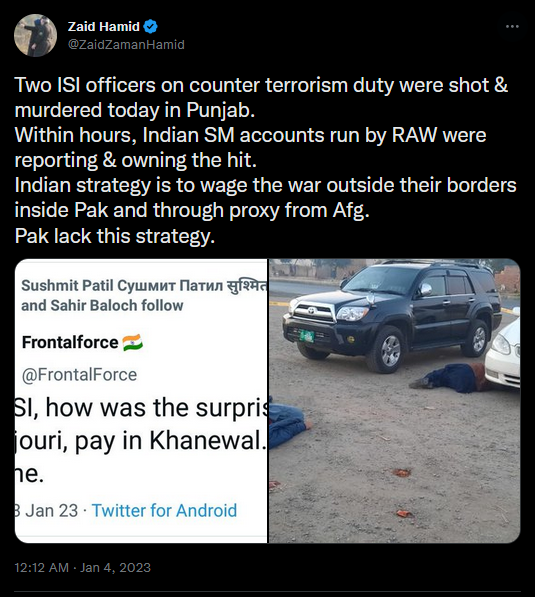Viewport: 535px width, 597px height.
Task: Click the 'Jan 23' date in embedded tweet
Action: (x=51, y=510)
